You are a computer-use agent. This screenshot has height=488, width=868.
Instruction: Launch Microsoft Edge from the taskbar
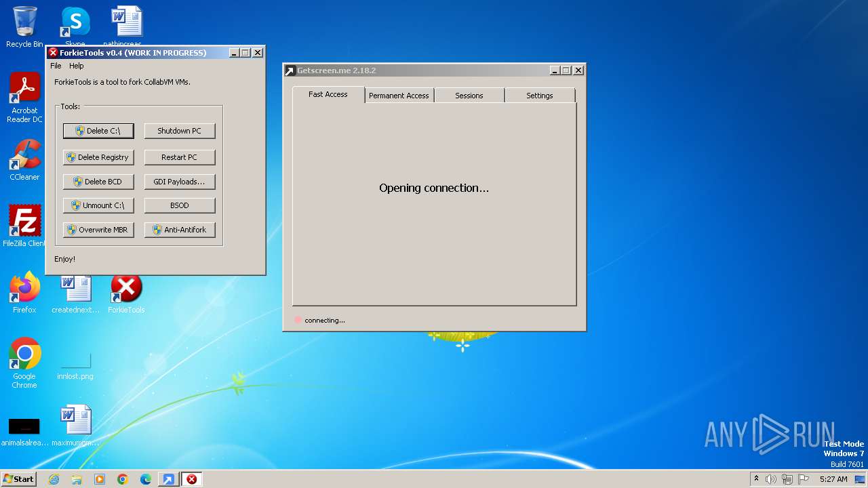[146, 479]
